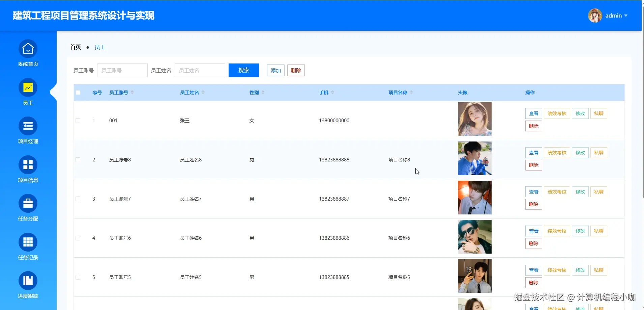Viewport: 644px width, 310px height.
Task: Select the 员工 chart icon in sidebar
Action: pyautogui.click(x=28, y=88)
